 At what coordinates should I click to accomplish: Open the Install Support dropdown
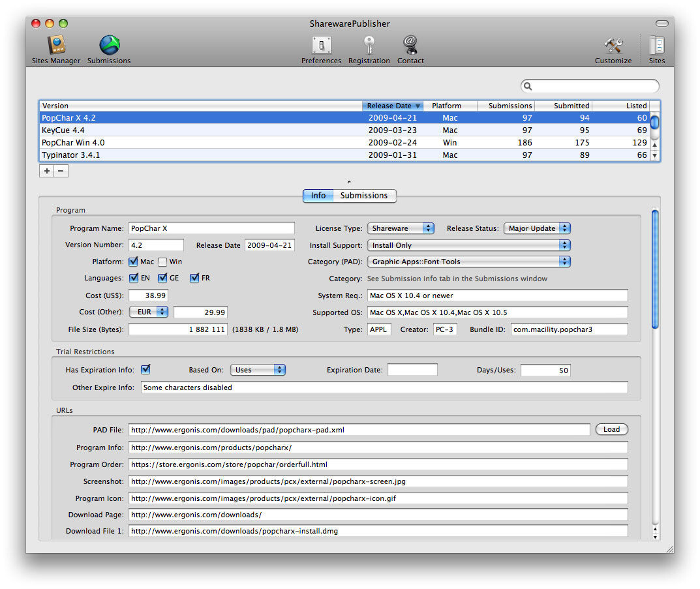(469, 245)
